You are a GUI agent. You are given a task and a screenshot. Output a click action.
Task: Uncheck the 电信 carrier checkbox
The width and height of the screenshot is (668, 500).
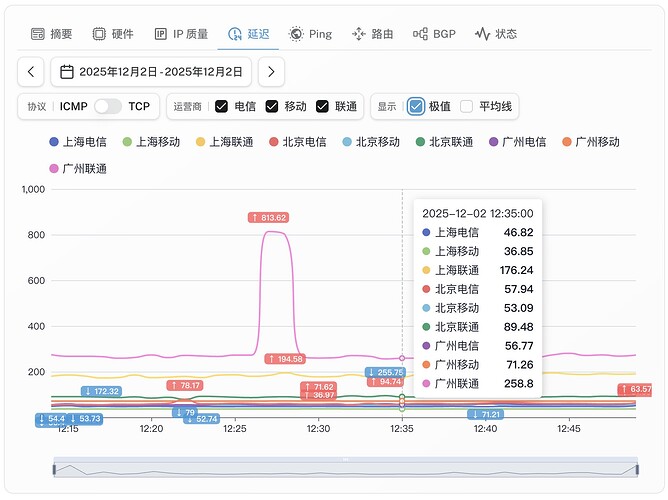coord(222,106)
